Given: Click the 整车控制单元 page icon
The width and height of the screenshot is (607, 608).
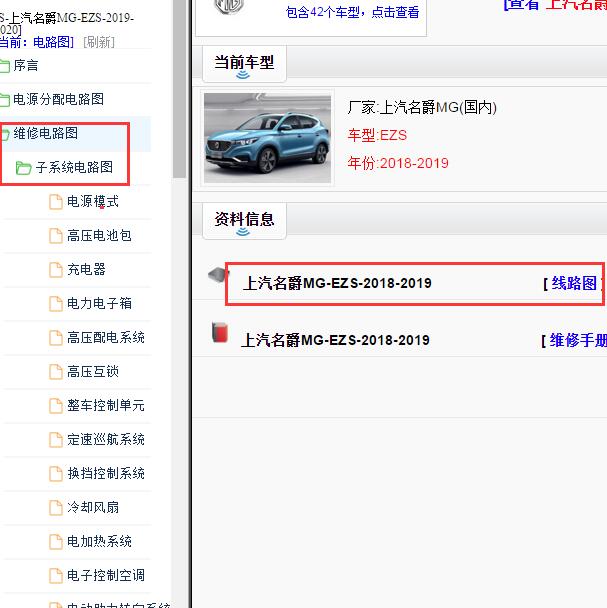Looking at the screenshot, I should [x=55, y=406].
